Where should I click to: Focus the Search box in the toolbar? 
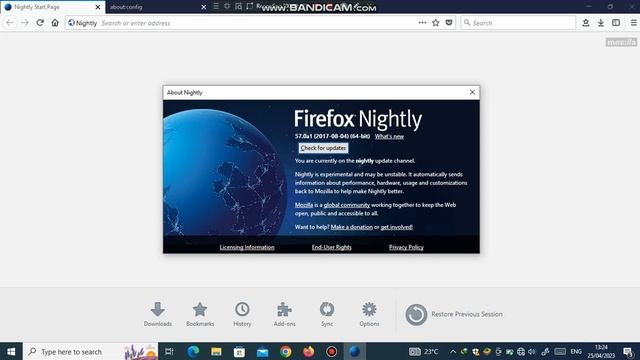[518, 23]
